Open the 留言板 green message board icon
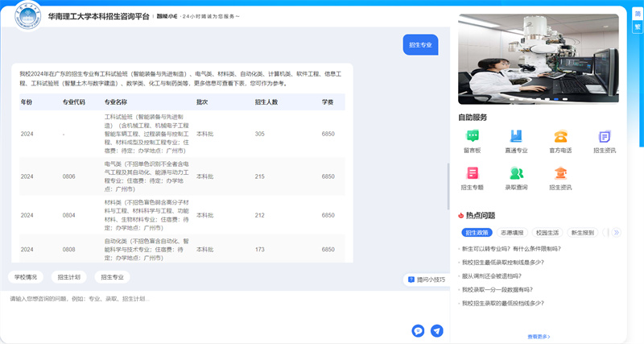This screenshot has width=644, height=344. 473,136
